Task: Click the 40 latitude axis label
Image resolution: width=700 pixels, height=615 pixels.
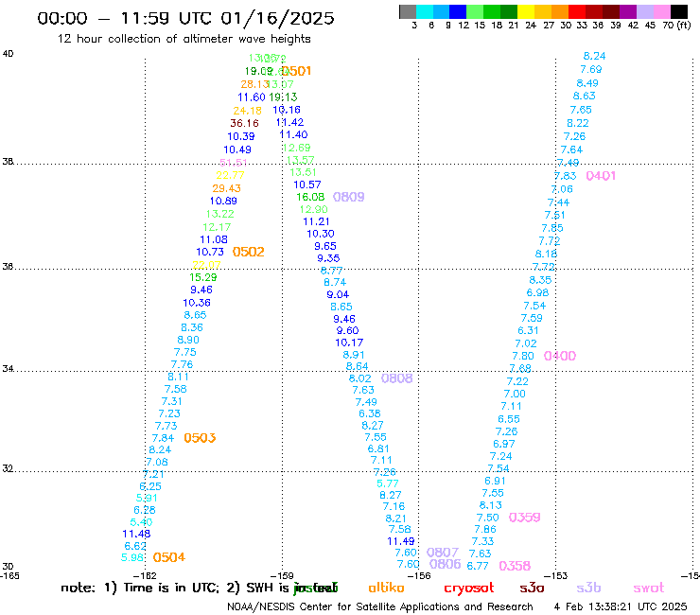Action: (x=8, y=54)
